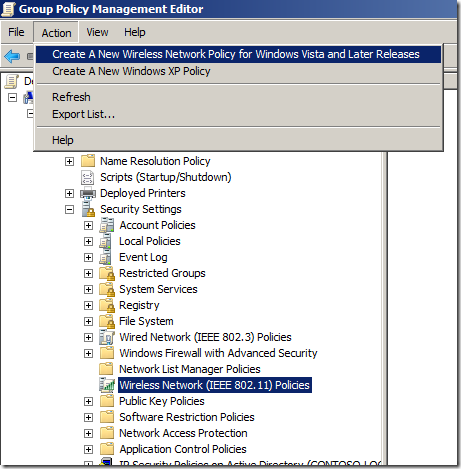Click the Wireless Network policies signal icon
The height and width of the screenshot is (469, 461).
(x=107, y=385)
